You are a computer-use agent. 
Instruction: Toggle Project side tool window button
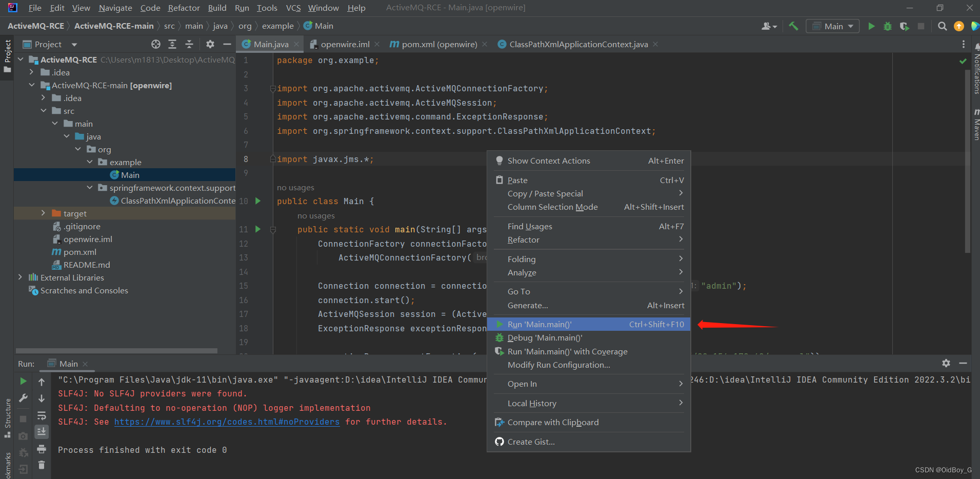7,56
